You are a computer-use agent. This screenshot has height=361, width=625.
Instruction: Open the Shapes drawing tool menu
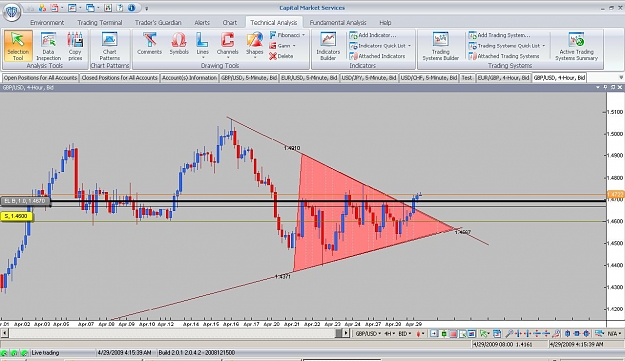pyautogui.click(x=254, y=45)
